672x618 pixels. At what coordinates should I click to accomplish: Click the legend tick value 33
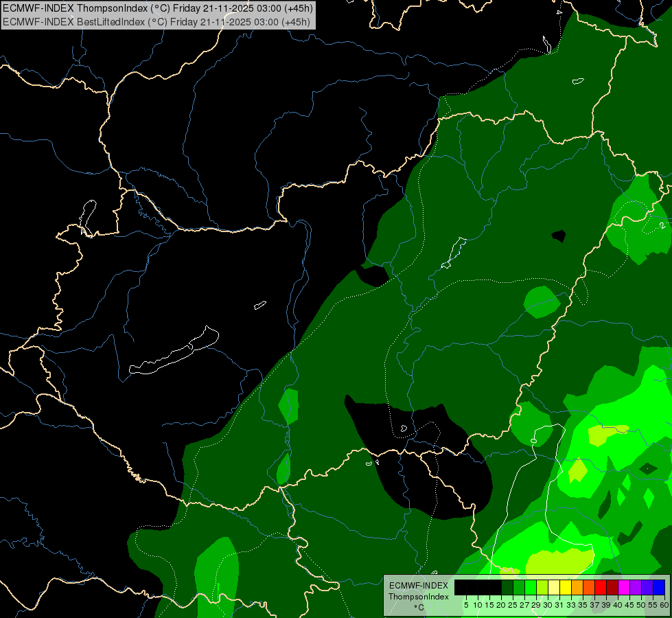click(571, 605)
